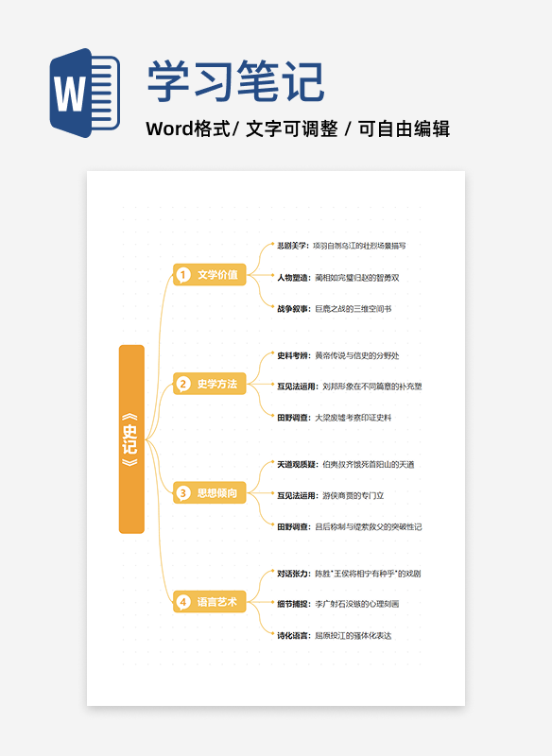Click the Word格式/ 文字可调整 / 可自由编辑 subtitle

click(298, 129)
